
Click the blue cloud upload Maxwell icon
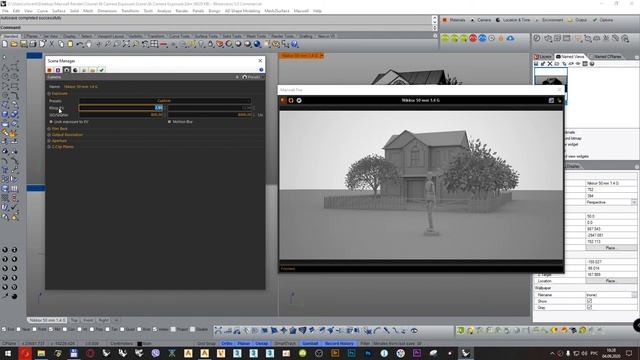pos(511,38)
